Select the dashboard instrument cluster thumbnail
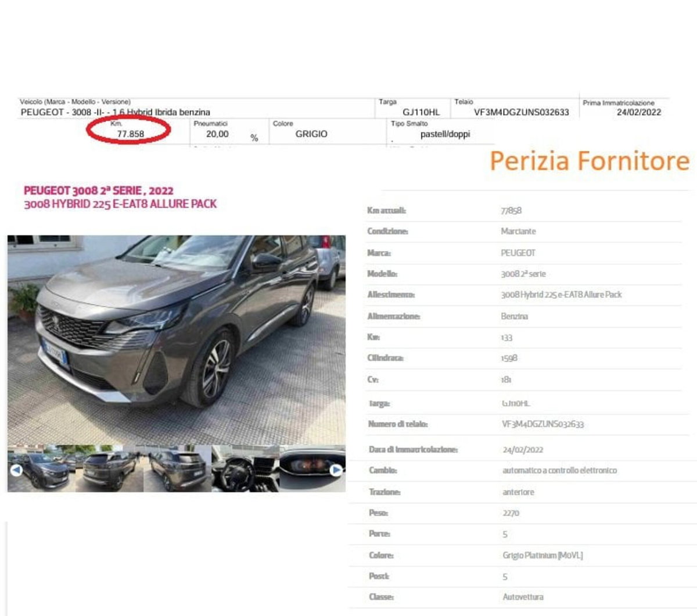 [312, 469]
